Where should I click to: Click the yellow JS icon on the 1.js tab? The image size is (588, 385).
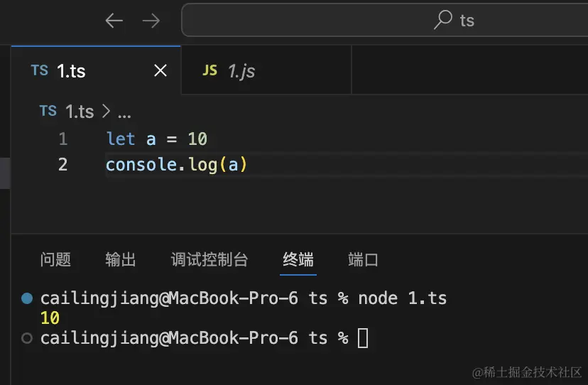(x=209, y=70)
